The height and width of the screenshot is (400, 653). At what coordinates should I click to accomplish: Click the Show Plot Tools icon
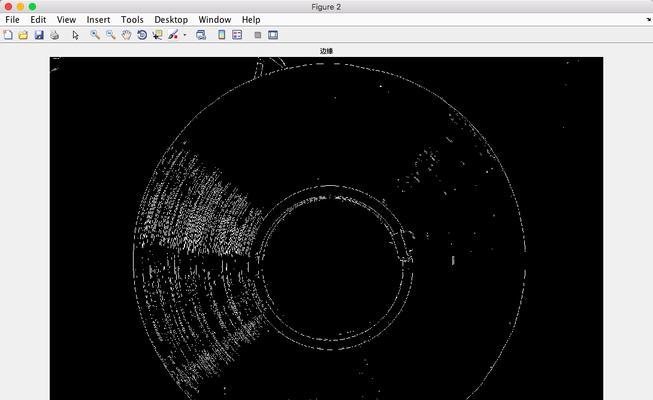coord(273,35)
